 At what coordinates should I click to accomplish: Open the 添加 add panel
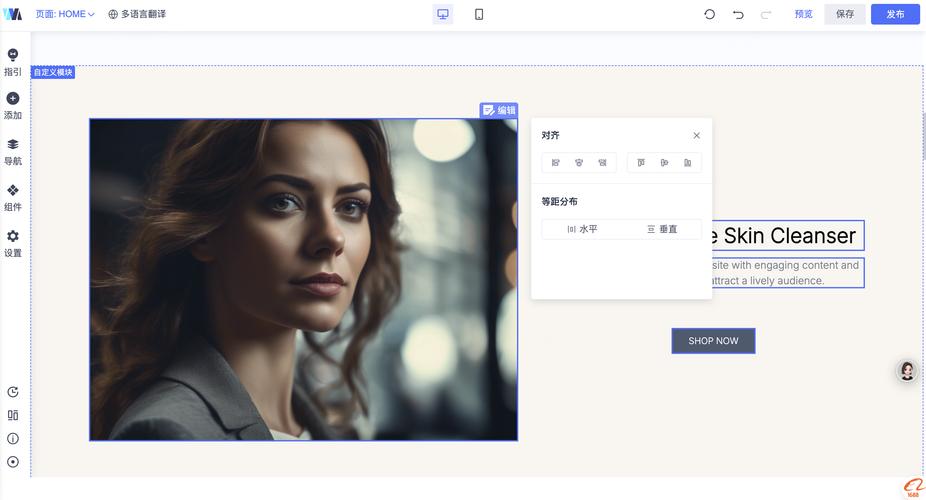tap(13, 105)
